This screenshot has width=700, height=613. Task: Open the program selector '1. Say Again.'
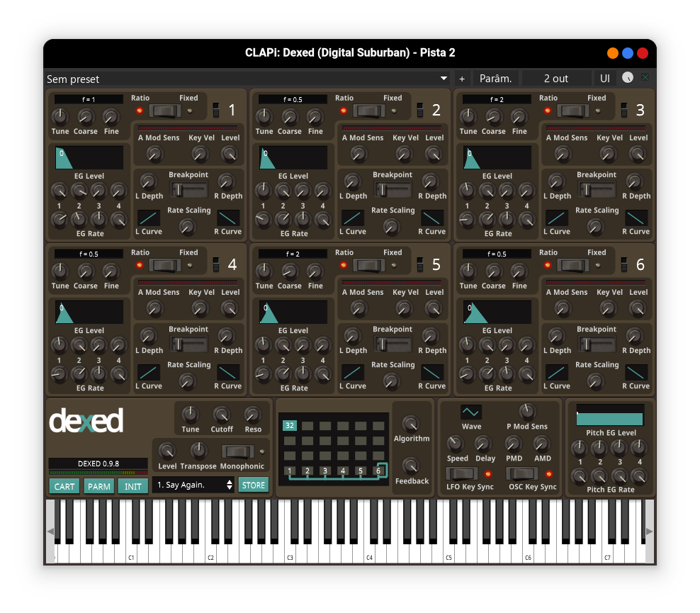coord(194,485)
